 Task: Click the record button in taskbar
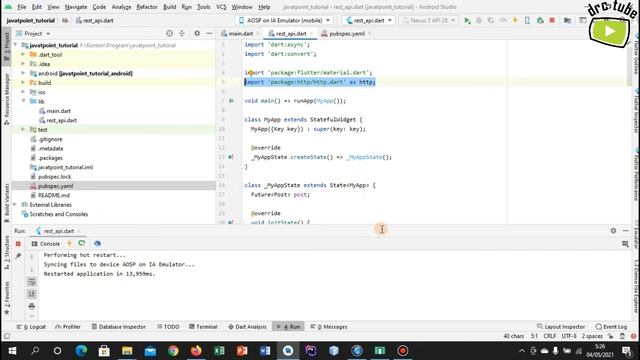pyautogui.click(x=403, y=351)
